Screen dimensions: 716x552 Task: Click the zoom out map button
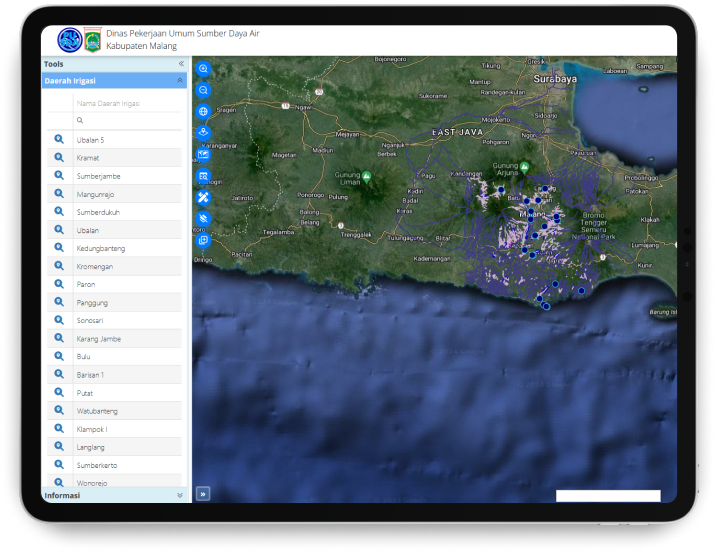204,90
